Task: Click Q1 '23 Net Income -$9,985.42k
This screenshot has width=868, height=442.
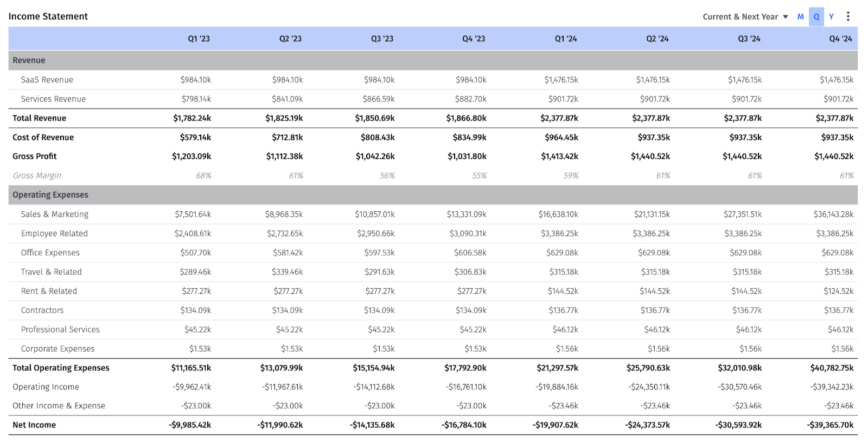Action: (x=190, y=425)
